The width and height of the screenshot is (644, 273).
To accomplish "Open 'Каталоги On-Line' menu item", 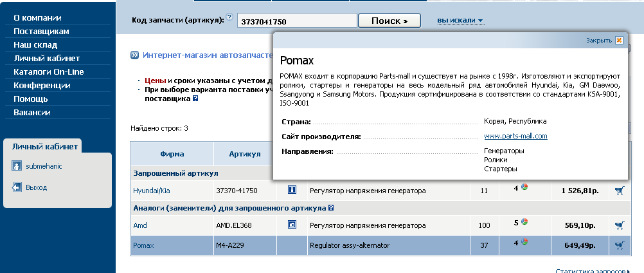I will [x=48, y=71].
